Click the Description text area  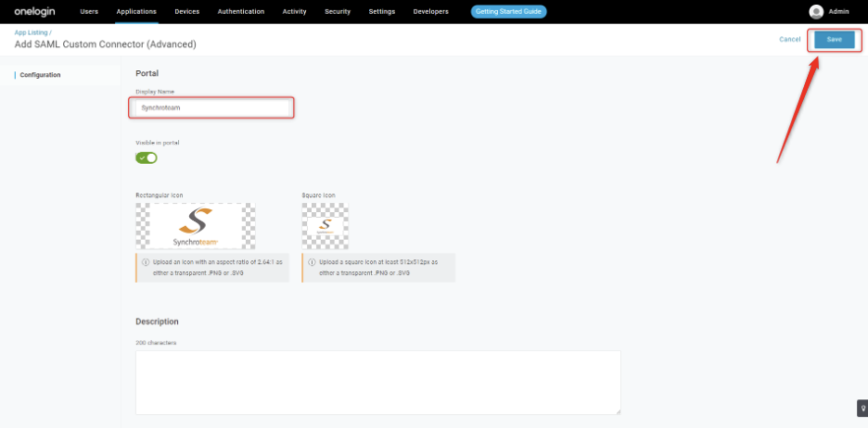click(x=378, y=383)
